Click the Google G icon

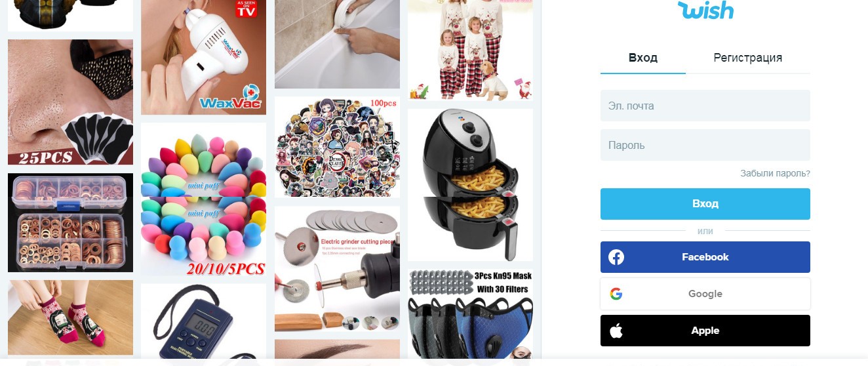click(x=616, y=294)
